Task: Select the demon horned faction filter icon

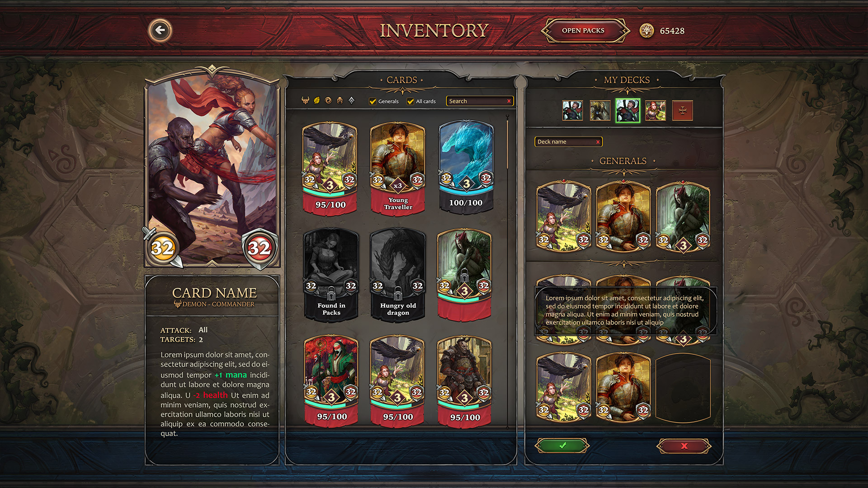Action: coord(305,100)
